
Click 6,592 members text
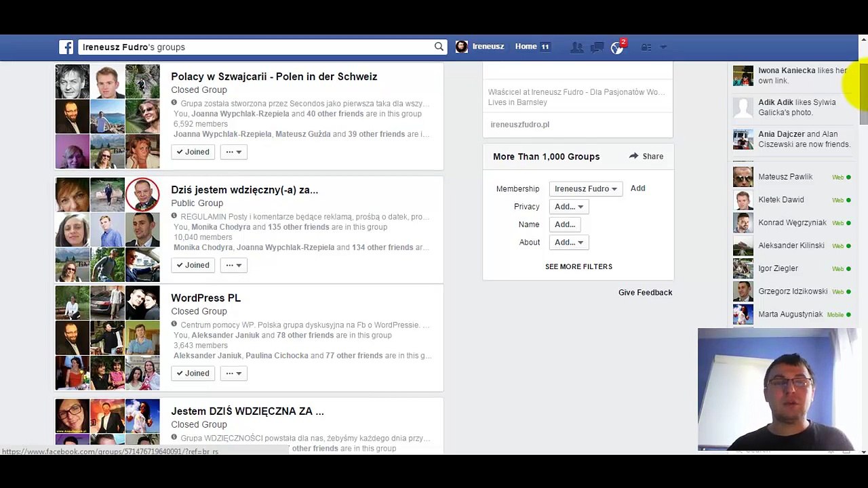pos(201,124)
